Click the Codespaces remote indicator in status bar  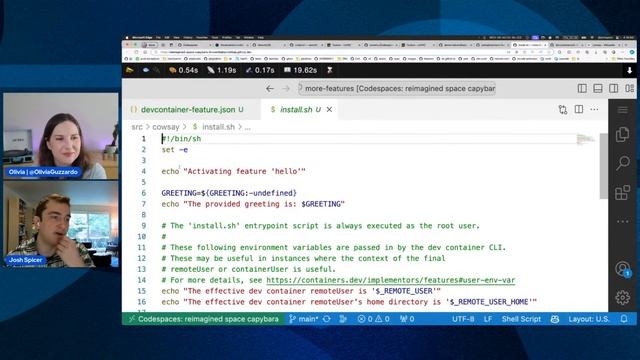click(204, 319)
